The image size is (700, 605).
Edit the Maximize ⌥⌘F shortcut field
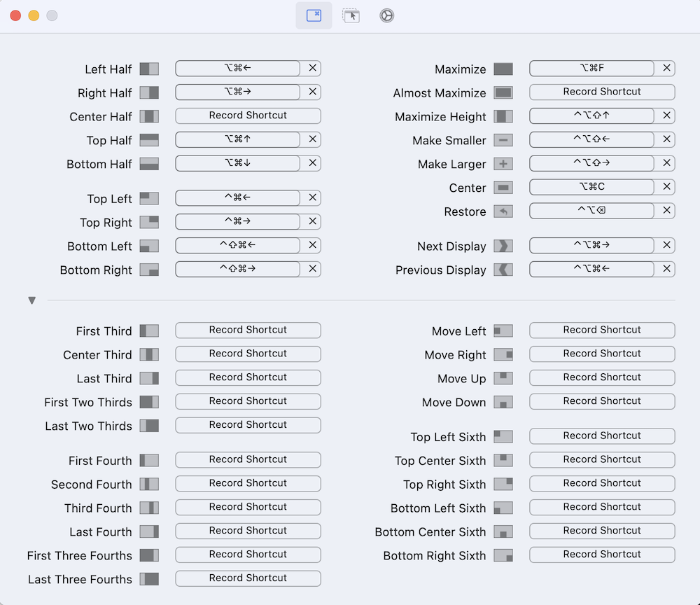[591, 68]
